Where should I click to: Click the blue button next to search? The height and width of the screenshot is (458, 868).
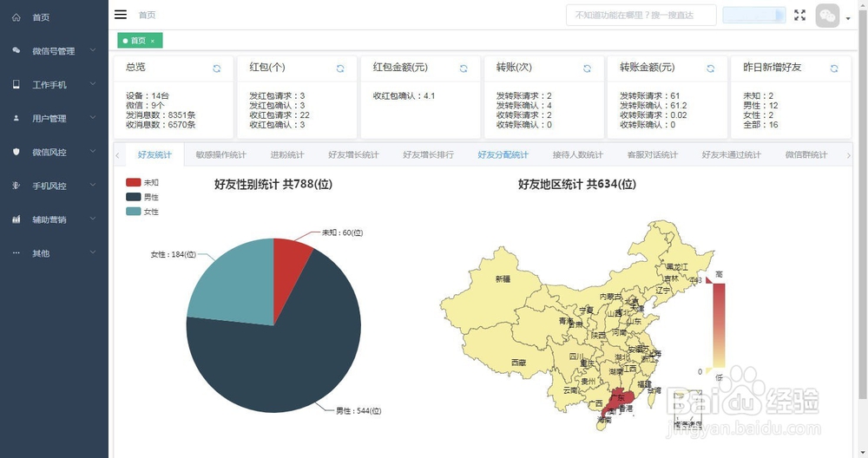(754, 15)
